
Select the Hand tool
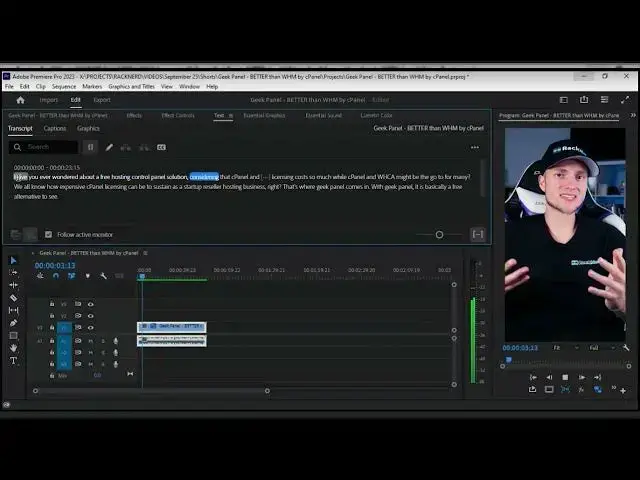click(x=13, y=348)
